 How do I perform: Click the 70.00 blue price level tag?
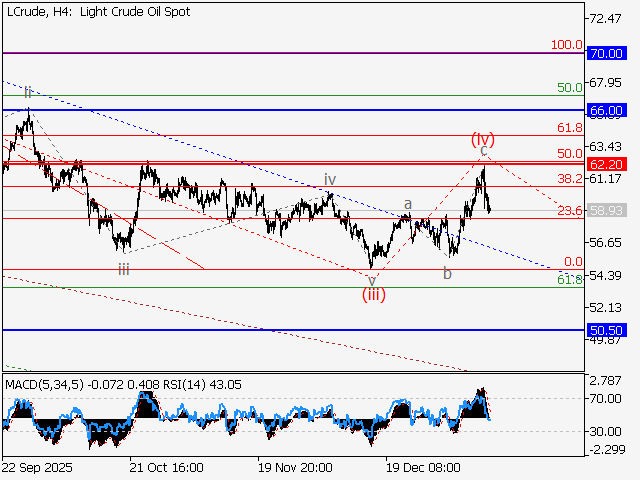(x=607, y=53)
